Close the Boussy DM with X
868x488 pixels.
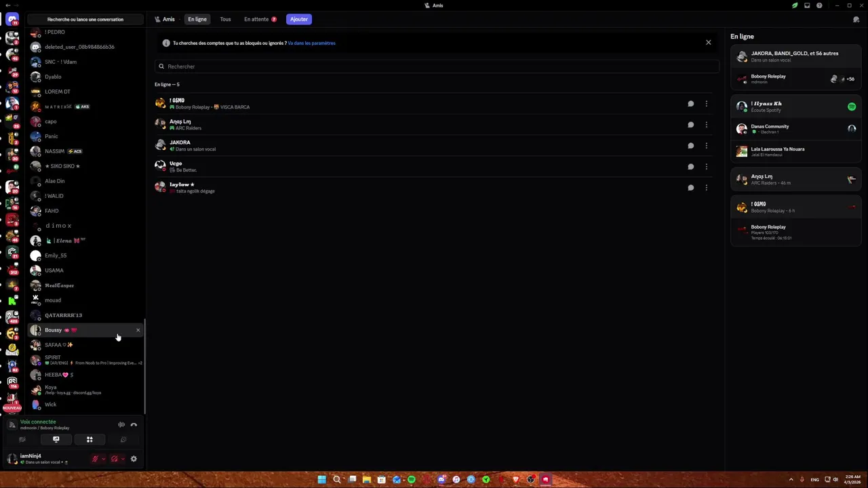[x=138, y=330]
